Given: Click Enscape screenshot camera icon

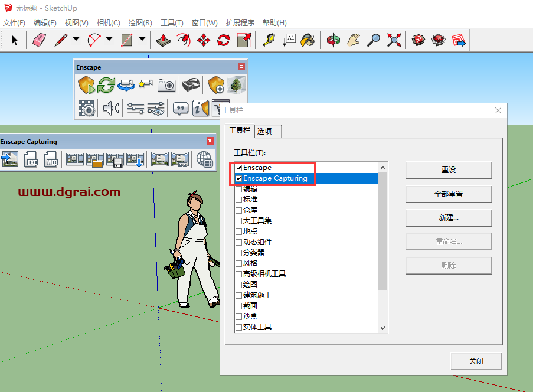Looking at the screenshot, I should click(x=166, y=85).
